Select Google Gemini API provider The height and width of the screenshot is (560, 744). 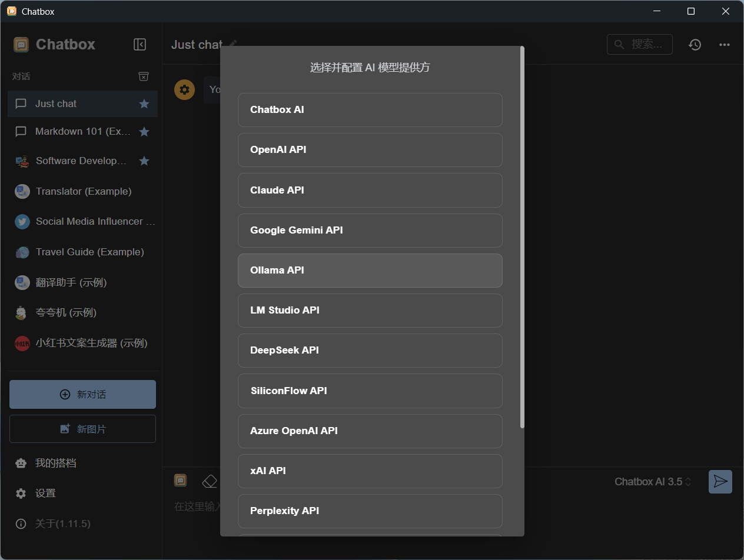click(370, 231)
